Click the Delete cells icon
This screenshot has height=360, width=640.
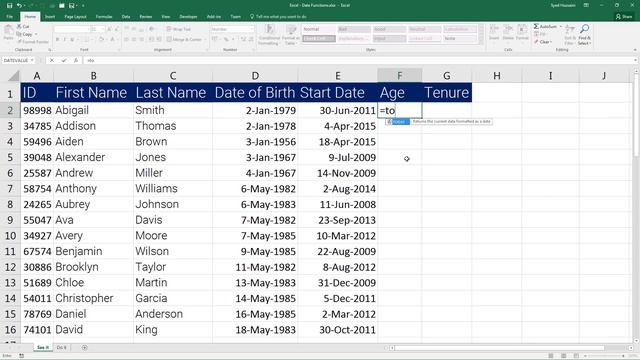tap(508, 29)
